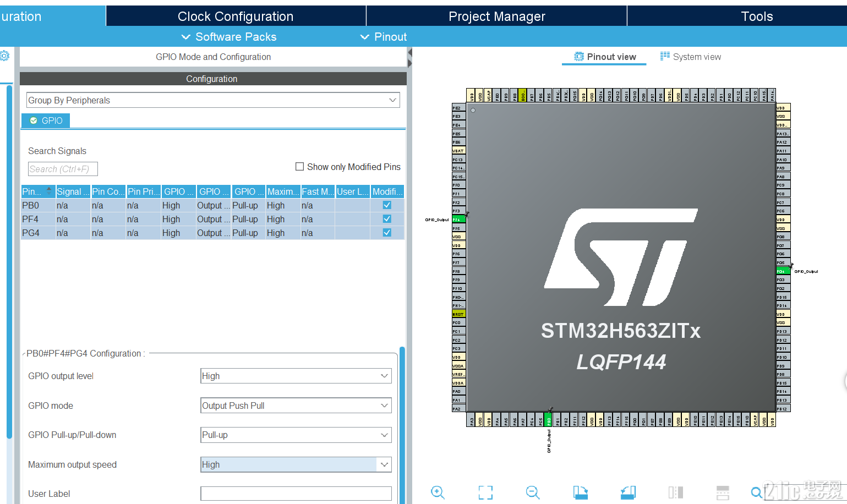Uncheck the Modified checkbox for PB0

point(386,205)
